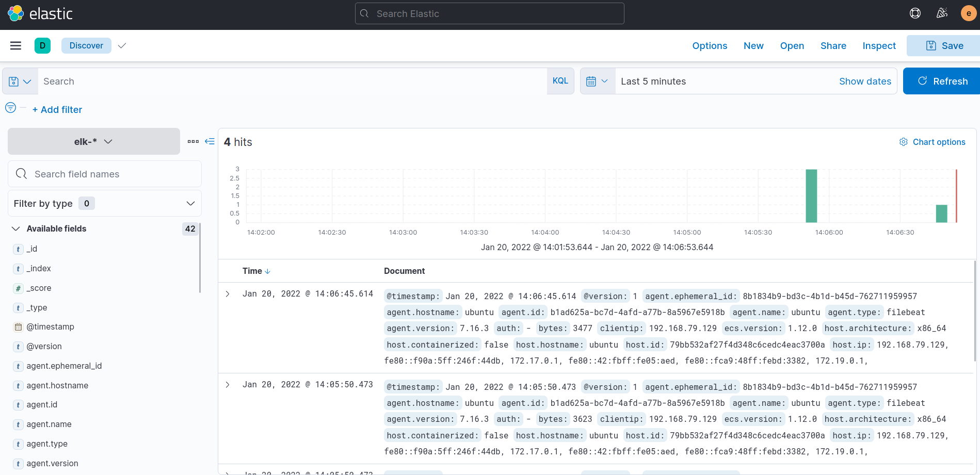The width and height of the screenshot is (980, 475).
Task: Click Show dates link
Action: 865,81
